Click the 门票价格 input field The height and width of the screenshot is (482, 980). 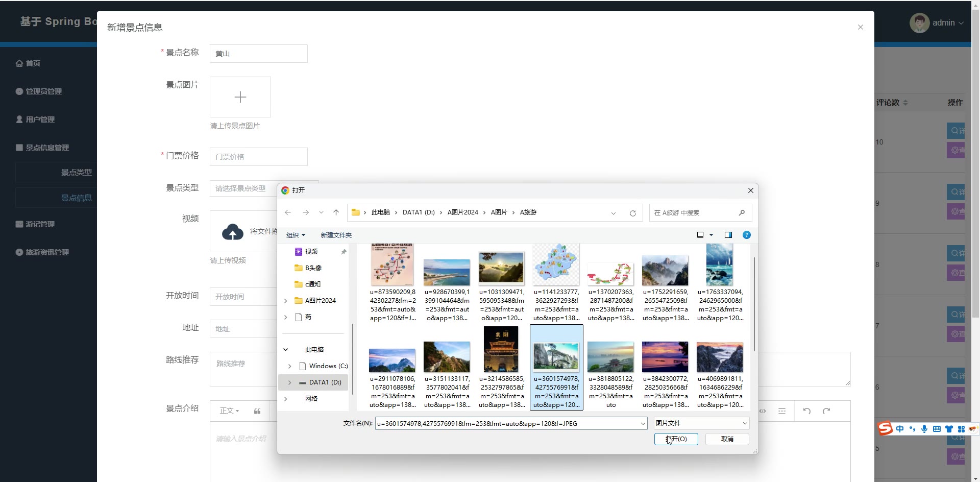point(258,157)
